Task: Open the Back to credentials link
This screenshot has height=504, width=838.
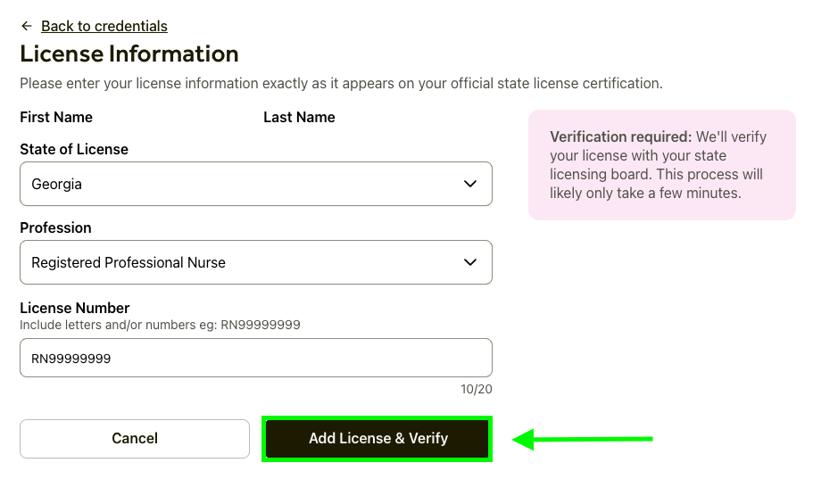Action: click(x=104, y=26)
